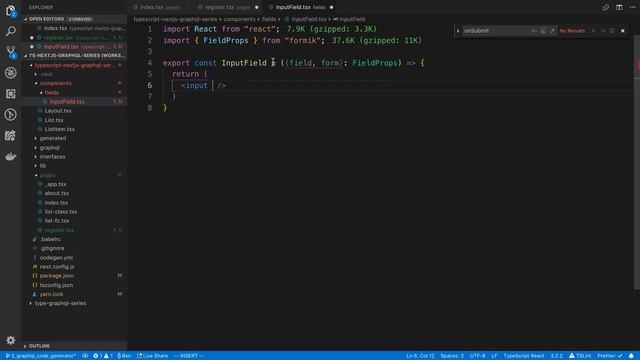This screenshot has height=360, width=640.
Task: Click the unsaved dot on register.tsx tab
Action: click(257, 7)
